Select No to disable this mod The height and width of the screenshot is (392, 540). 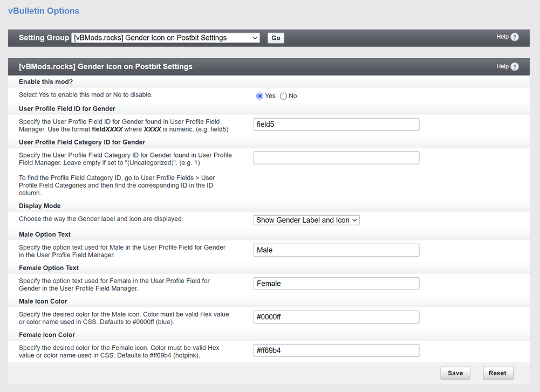(283, 96)
